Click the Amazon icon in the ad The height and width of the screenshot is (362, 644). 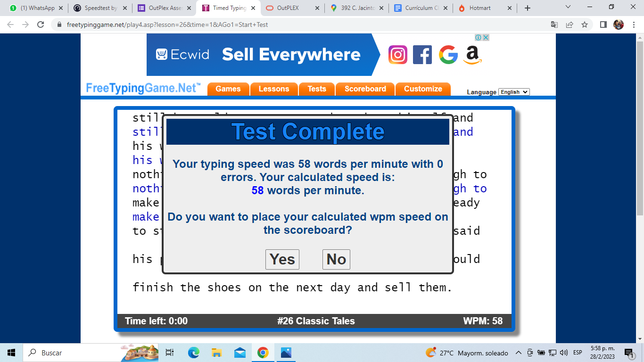tap(472, 55)
